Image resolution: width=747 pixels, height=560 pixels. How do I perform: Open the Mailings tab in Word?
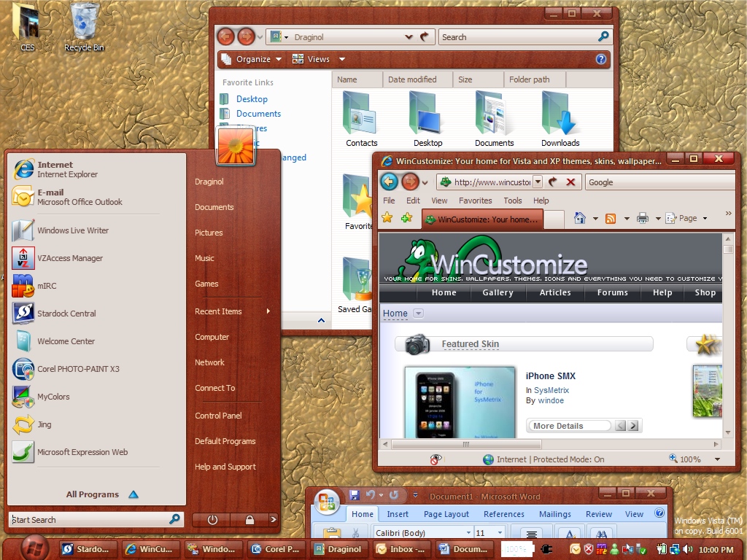coord(554,514)
